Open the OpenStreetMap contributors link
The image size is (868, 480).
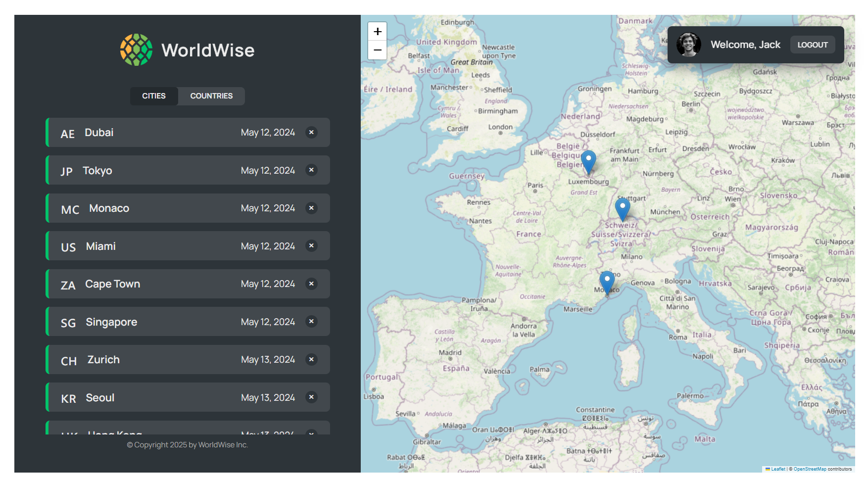tap(810, 469)
